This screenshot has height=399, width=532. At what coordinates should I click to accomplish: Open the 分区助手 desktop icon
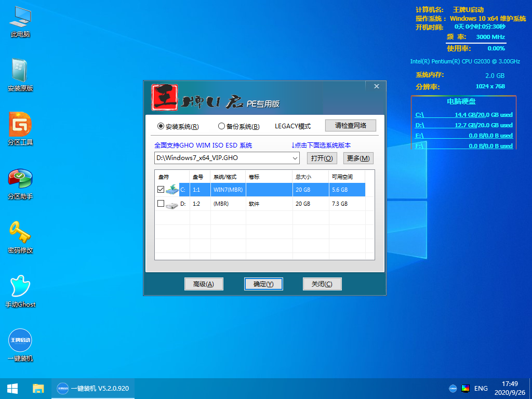pyautogui.click(x=20, y=183)
